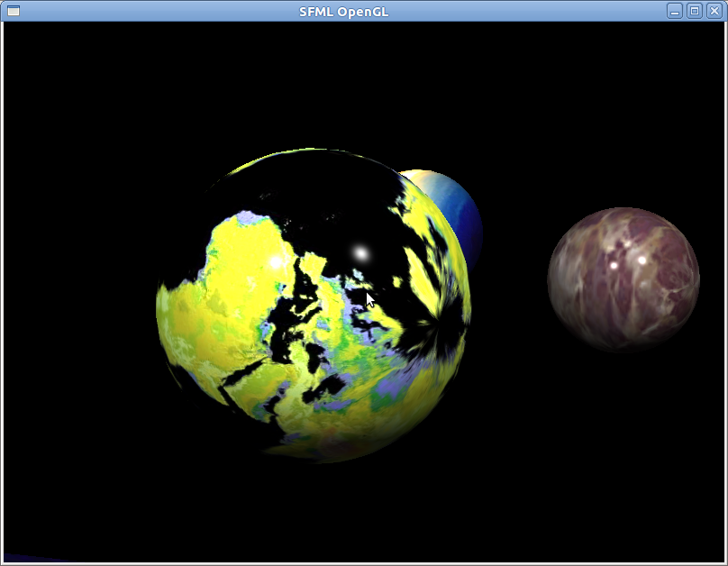Open the window menu icon in title bar
Viewport: 728px width, 566px height.
point(13,11)
